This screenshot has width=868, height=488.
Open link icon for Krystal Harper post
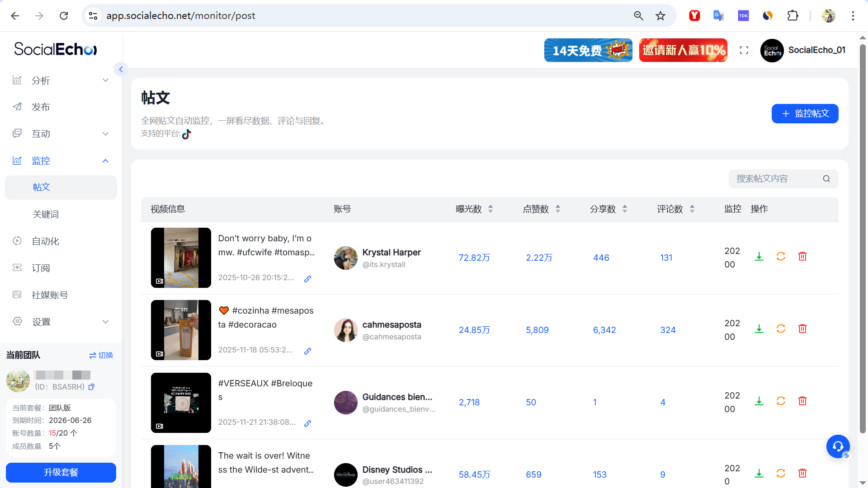point(307,279)
